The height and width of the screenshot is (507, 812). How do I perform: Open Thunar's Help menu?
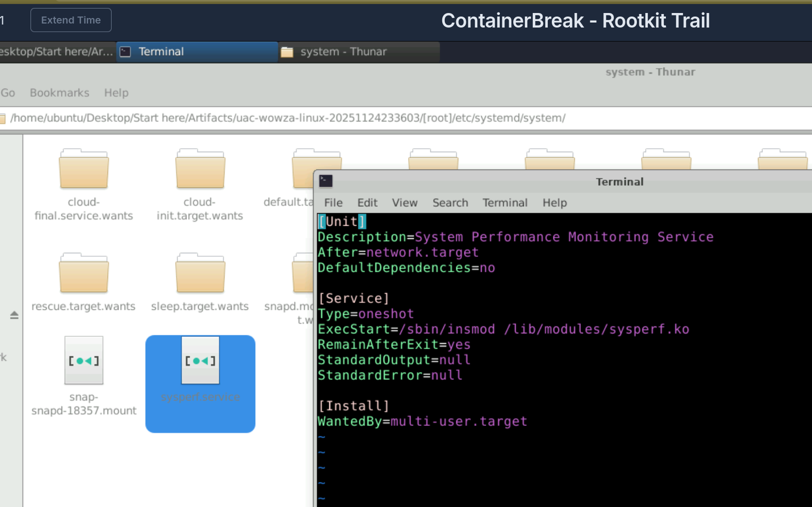[x=116, y=93]
